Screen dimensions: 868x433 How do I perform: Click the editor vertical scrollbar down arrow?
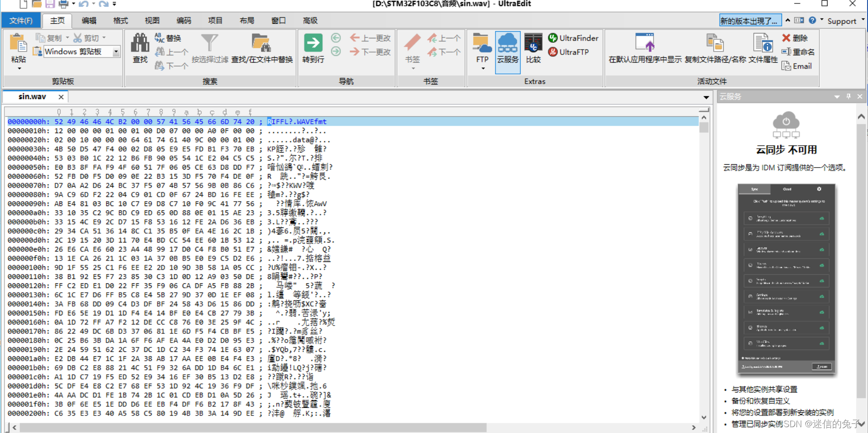tap(704, 417)
